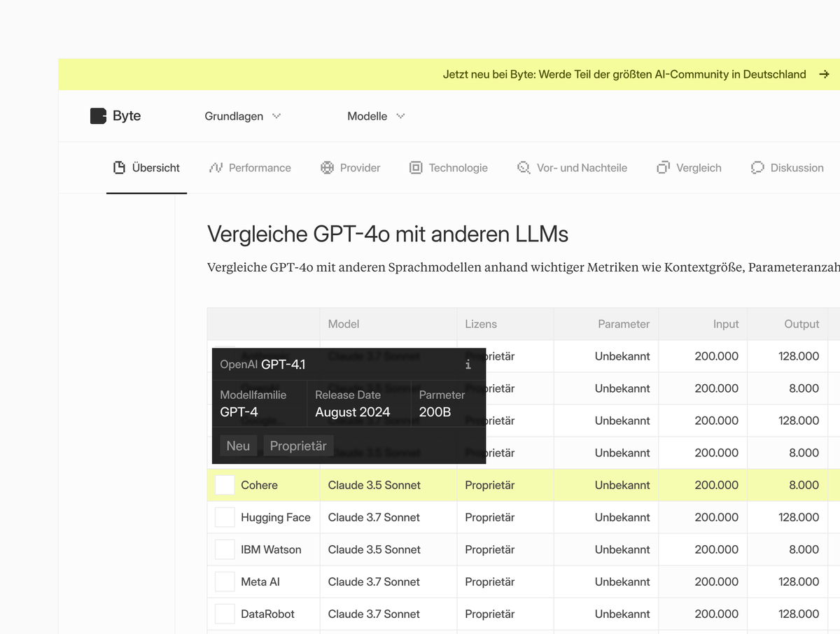
Task: Click the August 2024 release date value
Action: (353, 412)
